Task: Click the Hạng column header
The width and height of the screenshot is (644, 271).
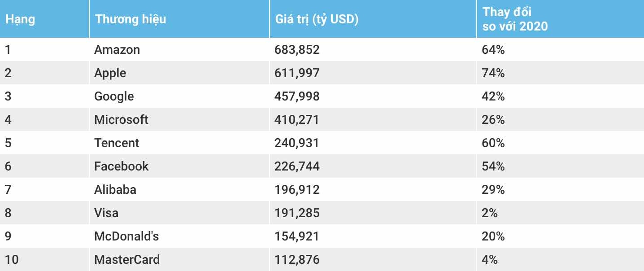Action: click(x=20, y=19)
